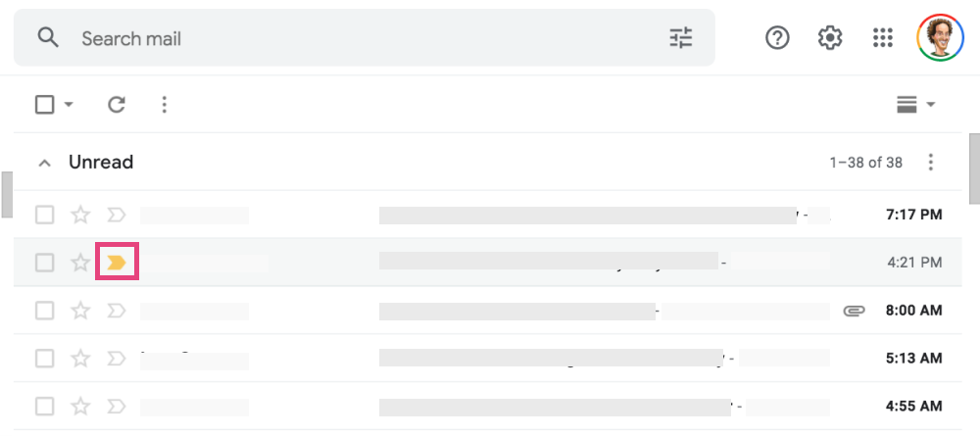The image size is (980, 436).
Task: Open Gmail settings gear
Action: click(830, 38)
